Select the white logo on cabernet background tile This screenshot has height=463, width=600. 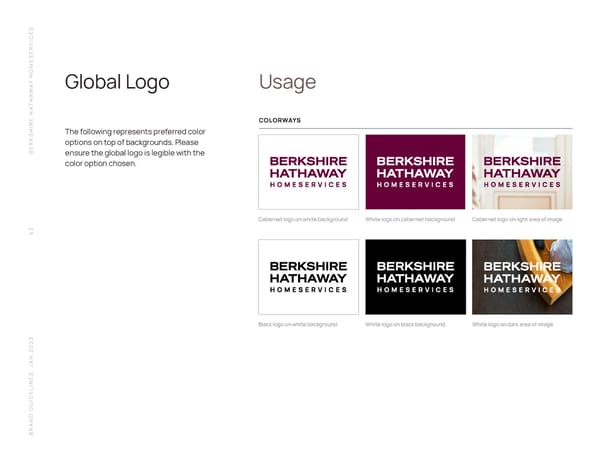(415, 171)
